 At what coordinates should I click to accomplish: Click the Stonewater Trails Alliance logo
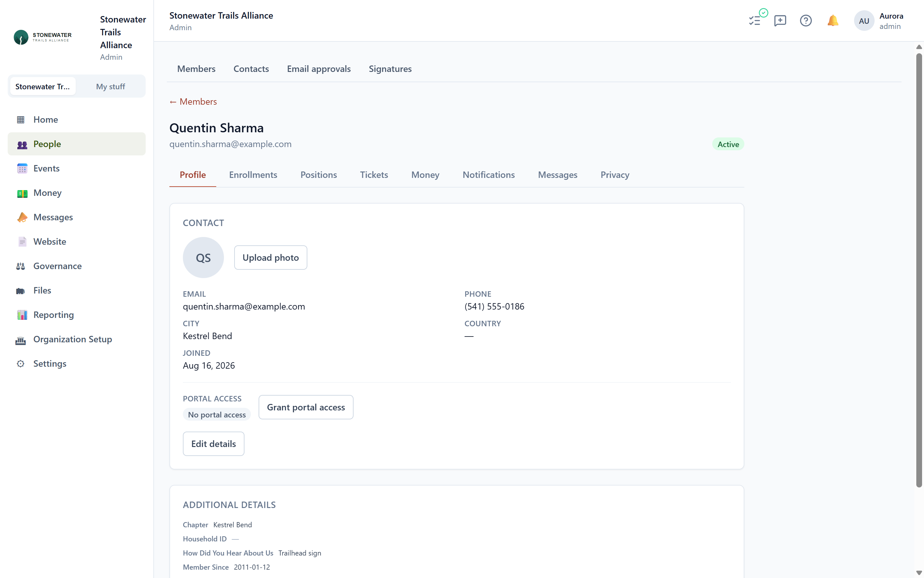click(x=42, y=38)
